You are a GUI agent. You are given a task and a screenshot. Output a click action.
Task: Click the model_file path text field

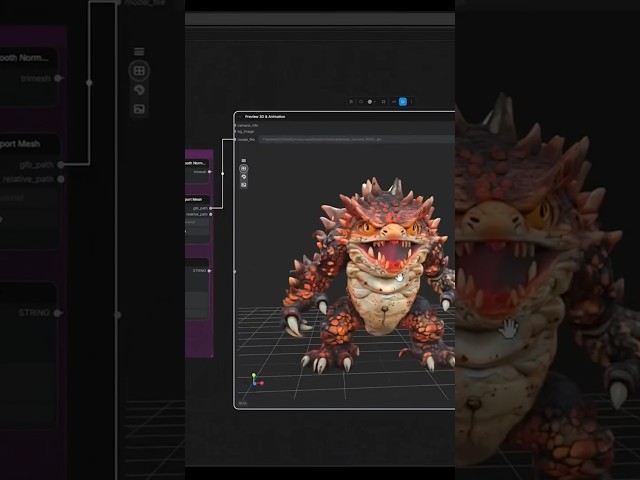pos(357,140)
